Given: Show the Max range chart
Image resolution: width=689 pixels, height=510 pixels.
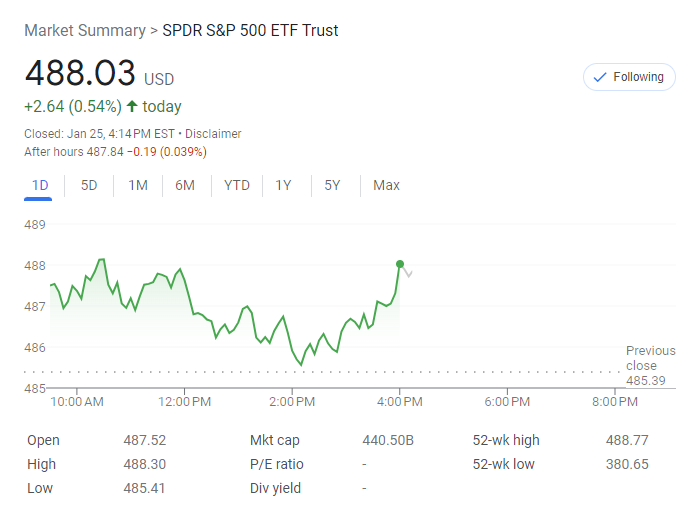Looking at the screenshot, I should [386, 185].
